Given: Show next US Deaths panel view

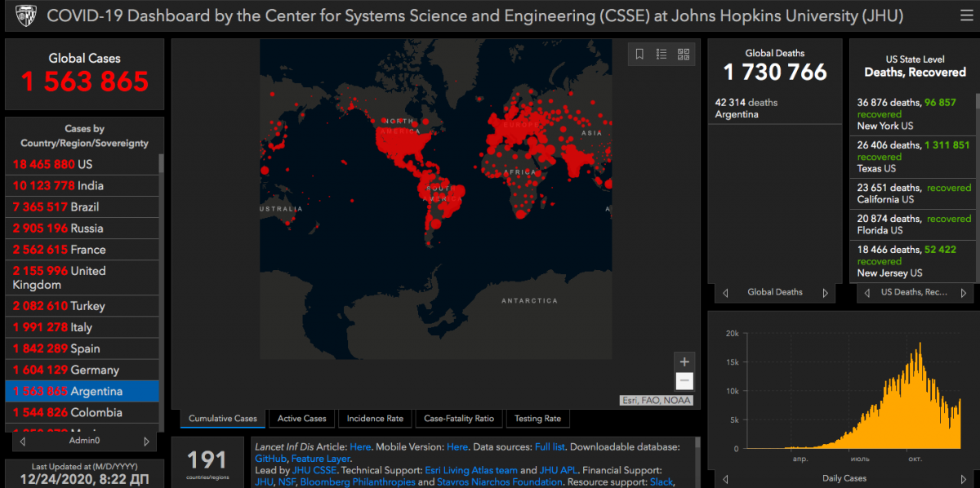Looking at the screenshot, I should click(962, 292).
